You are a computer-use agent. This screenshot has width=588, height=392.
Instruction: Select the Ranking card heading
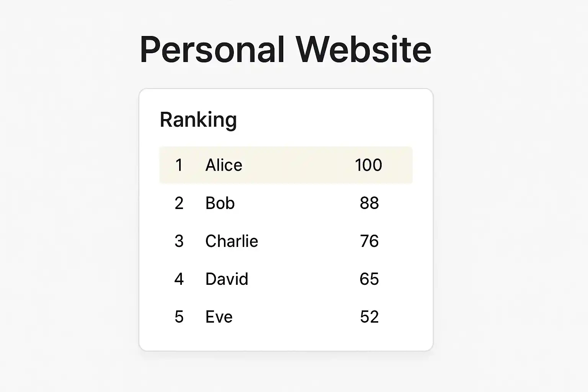(x=198, y=120)
